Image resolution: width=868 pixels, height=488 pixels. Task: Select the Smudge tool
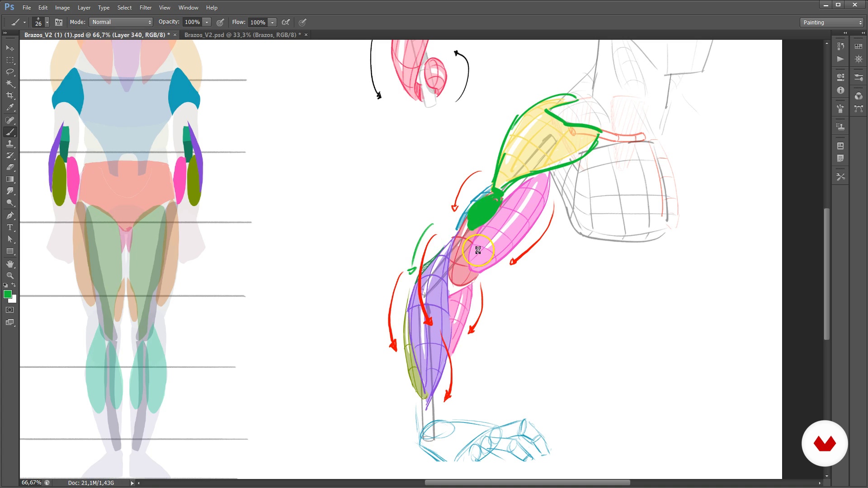(10, 191)
